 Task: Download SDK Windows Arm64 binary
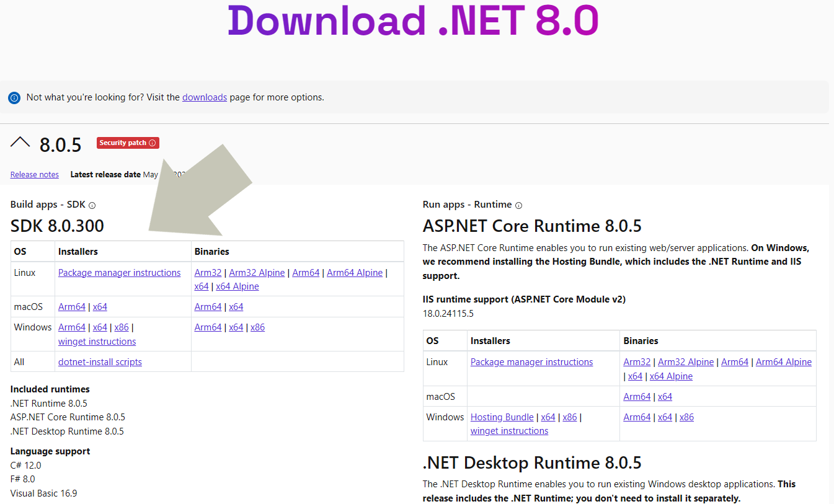pyautogui.click(x=208, y=327)
